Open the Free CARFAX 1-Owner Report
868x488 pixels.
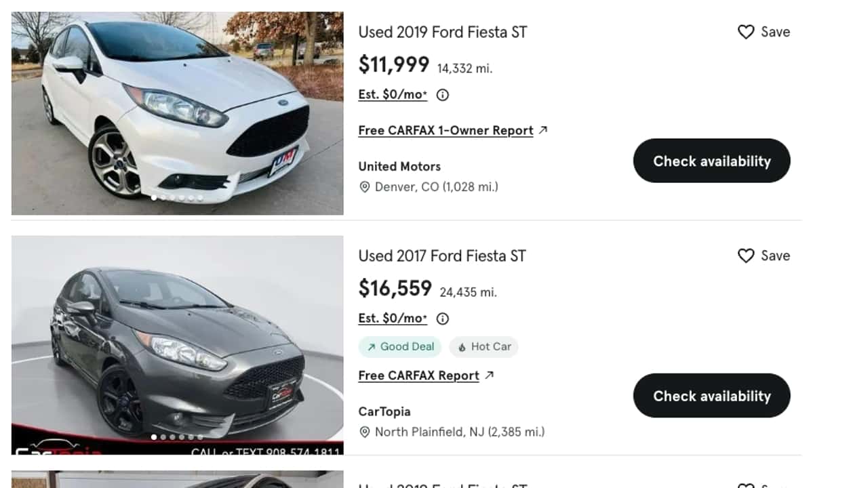[445, 130]
